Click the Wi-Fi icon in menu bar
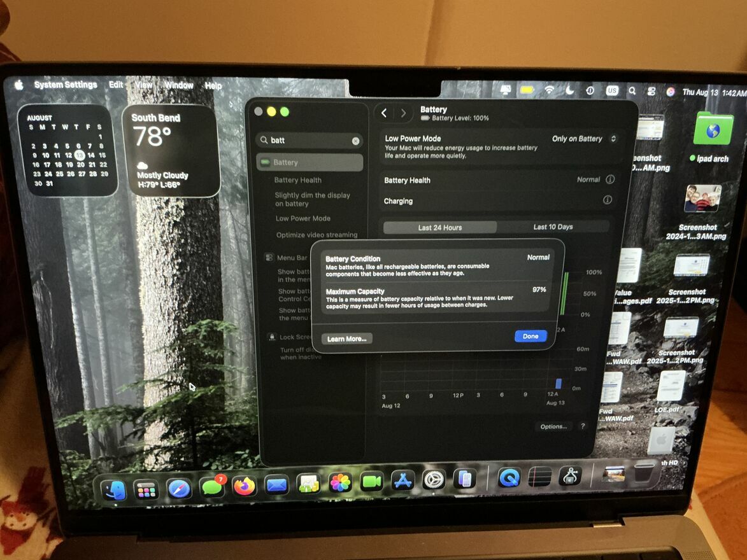 point(550,90)
